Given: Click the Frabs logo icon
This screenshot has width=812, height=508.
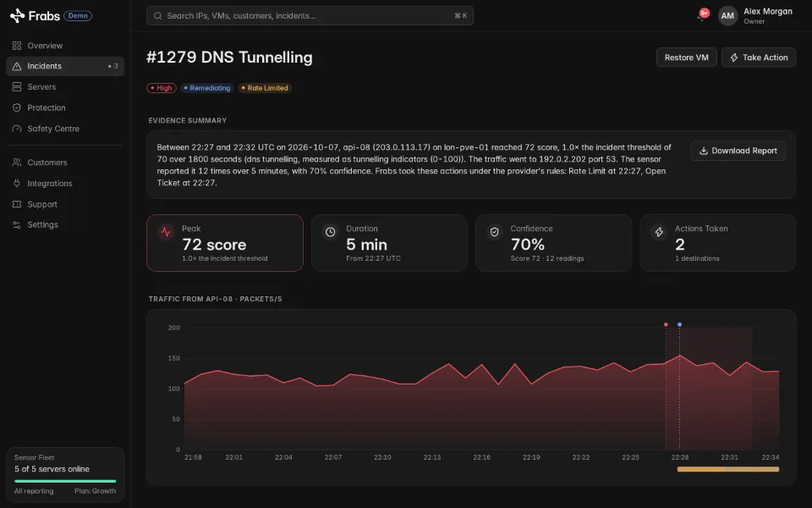Looking at the screenshot, I should [x=17, y=15].
